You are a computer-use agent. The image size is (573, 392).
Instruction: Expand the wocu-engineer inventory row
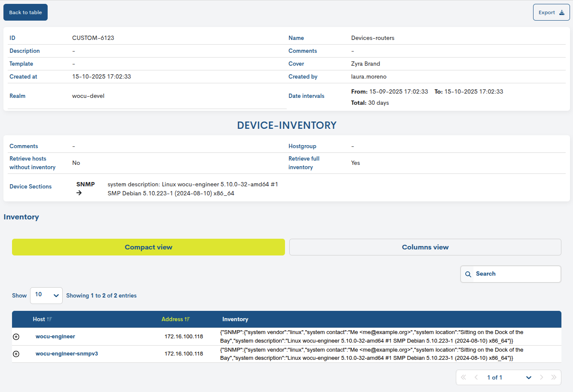pyautogui.click(x=16, y=337)
